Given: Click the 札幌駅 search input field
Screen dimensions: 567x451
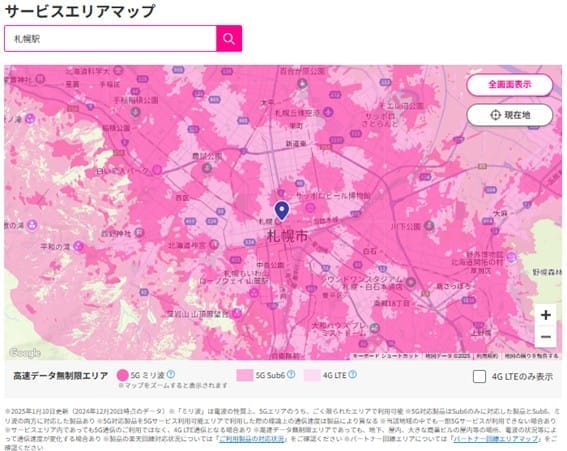Looking at the screenshot, I should click(x=110, y=38).
